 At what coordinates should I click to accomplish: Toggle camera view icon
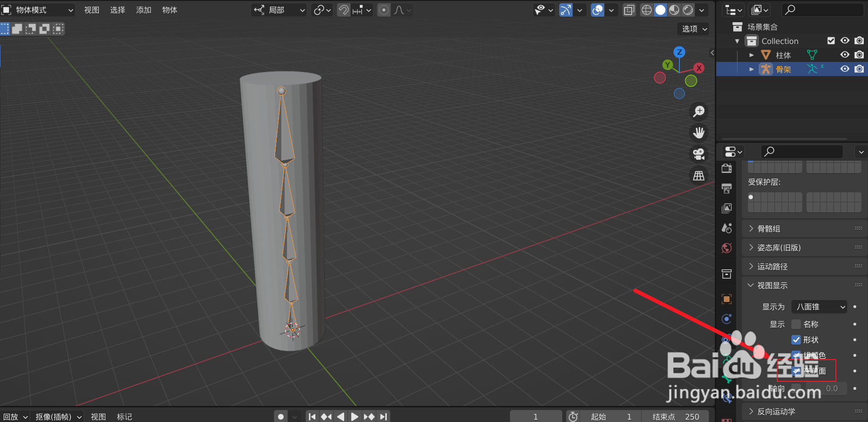(x=699, y=154)
